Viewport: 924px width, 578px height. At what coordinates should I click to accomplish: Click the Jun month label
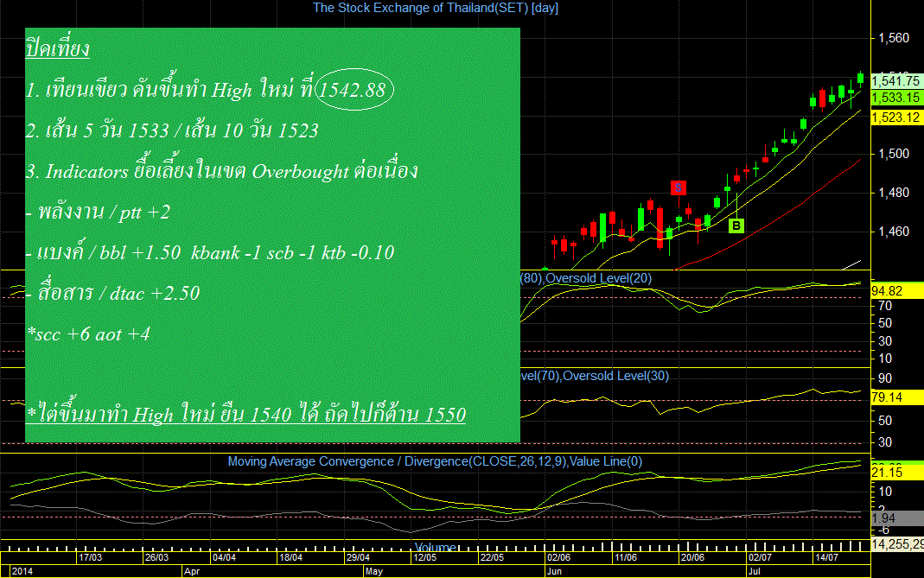pos(554,571)
